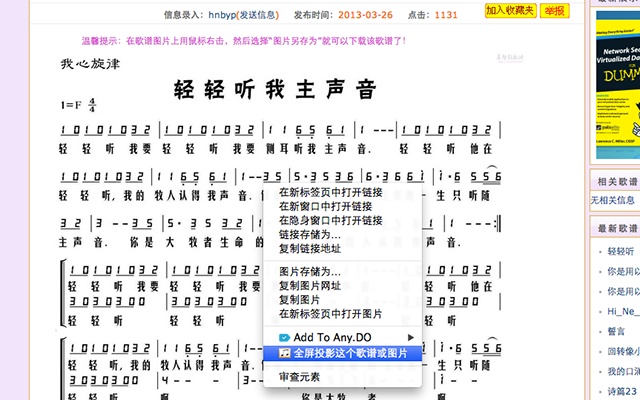The image size is (640, 400).
Task: Open 誓言 link in sidebar list
Action: click(616, 331)
